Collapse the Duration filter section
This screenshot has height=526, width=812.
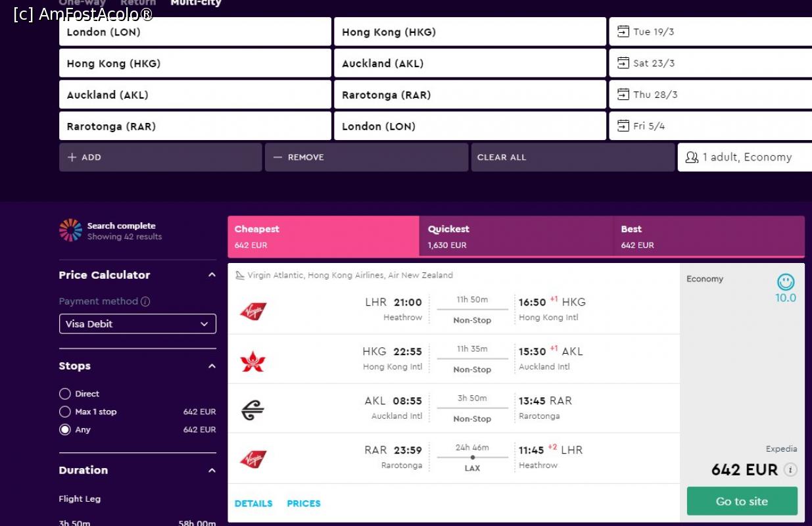(x=212, y=470)
